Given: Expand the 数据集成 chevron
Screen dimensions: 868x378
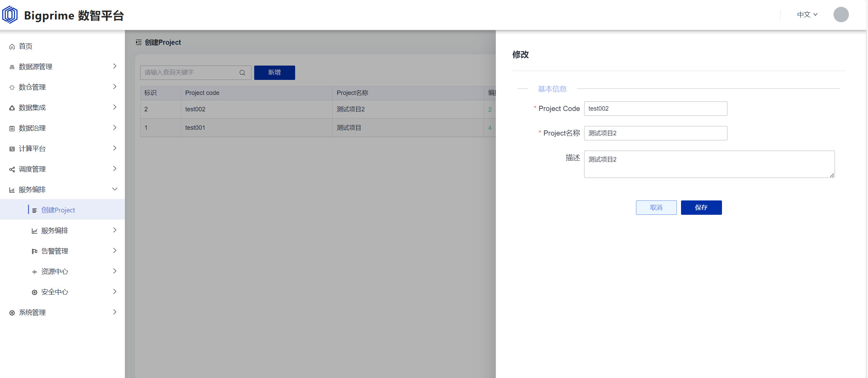Looking at the screenshot, I should coord(115,107).
